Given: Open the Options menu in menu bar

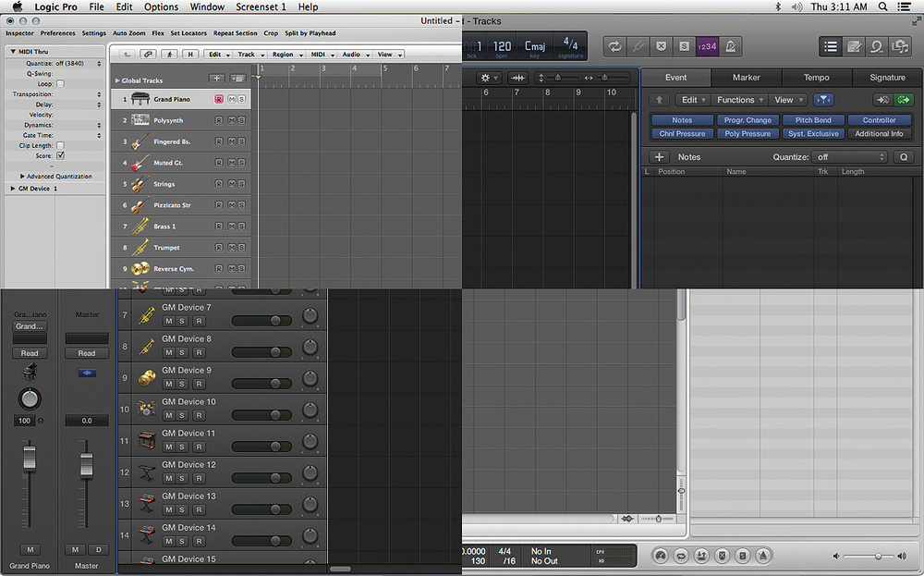Looking at the screenshot, I should coord(161,6).
